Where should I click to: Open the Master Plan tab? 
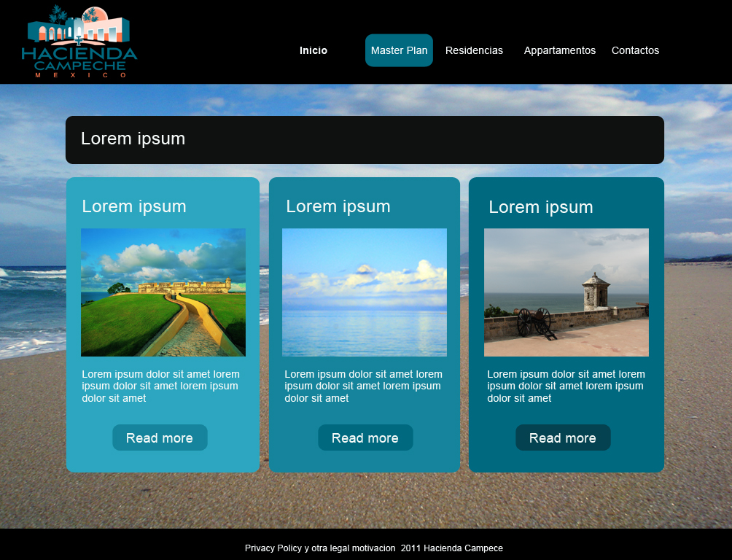coord(399,50)
